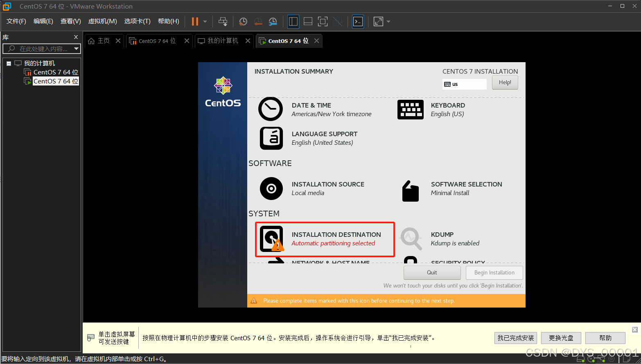Click the us keyboard layout indicator
641x364 pixels.
pyautogui.click(x=465, y=84)
